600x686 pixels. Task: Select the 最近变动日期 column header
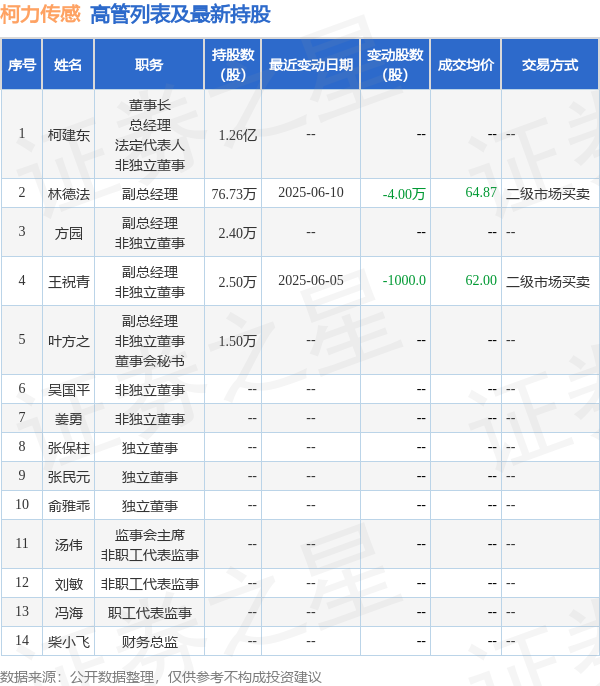(x=311, y=65)
